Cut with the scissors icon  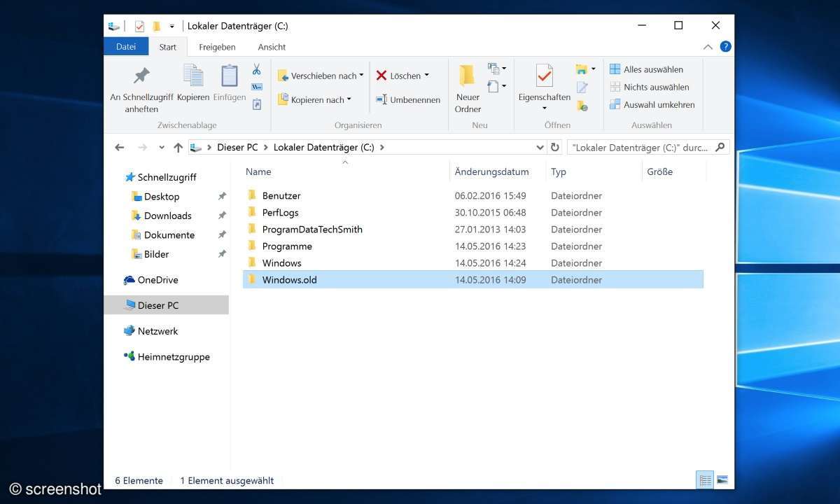tap(257, 69)
